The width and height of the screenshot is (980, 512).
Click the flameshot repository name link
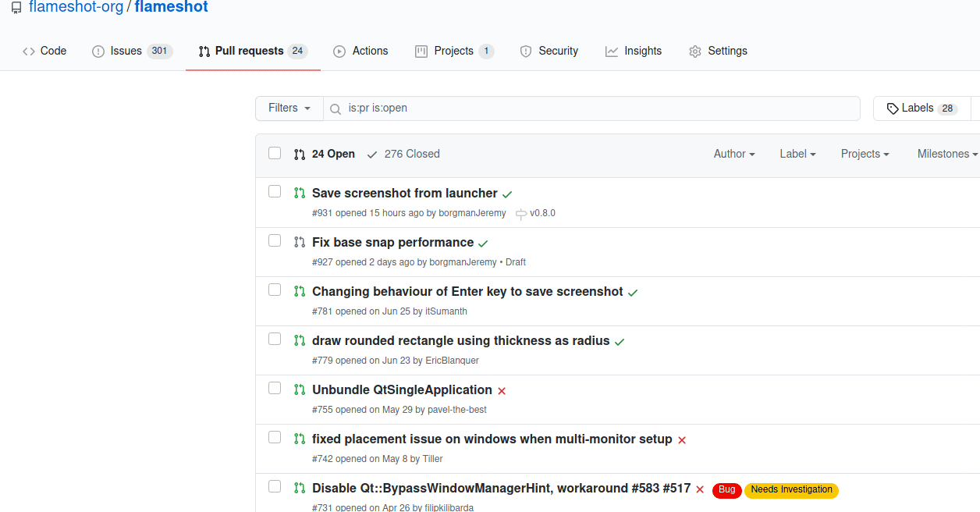(x=171, y=8)
